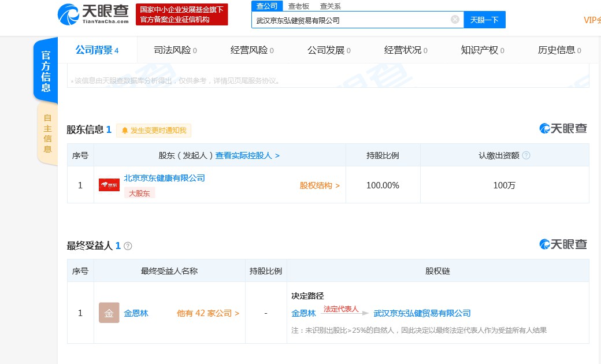Click the 天眼一下 search button
The width and height of the screenshot is (601, 364).
pyautogui.click(x=484, y=20)
